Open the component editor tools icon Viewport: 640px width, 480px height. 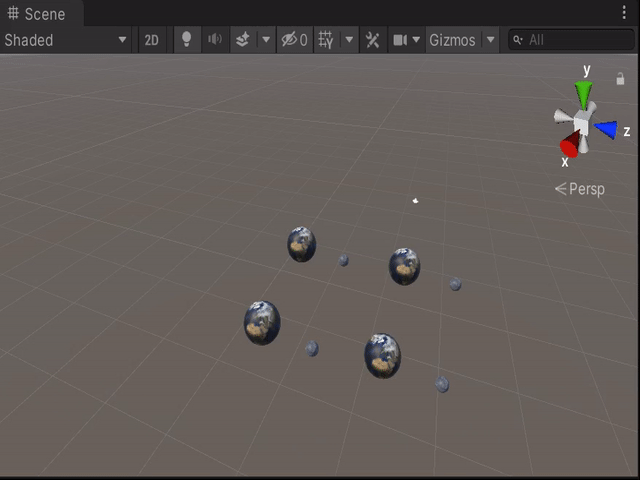372,40
